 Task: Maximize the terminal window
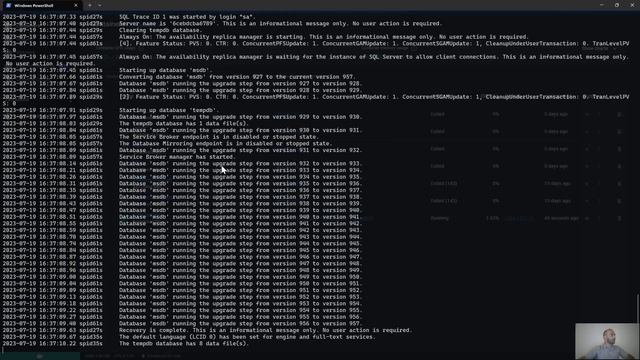(x=617, y=5)
